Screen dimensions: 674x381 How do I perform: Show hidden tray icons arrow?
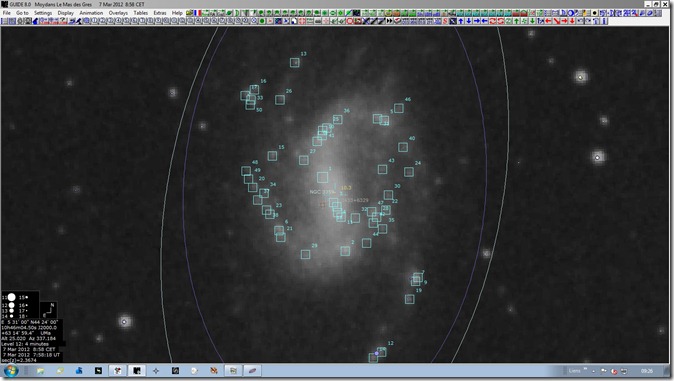coord(594,371)
